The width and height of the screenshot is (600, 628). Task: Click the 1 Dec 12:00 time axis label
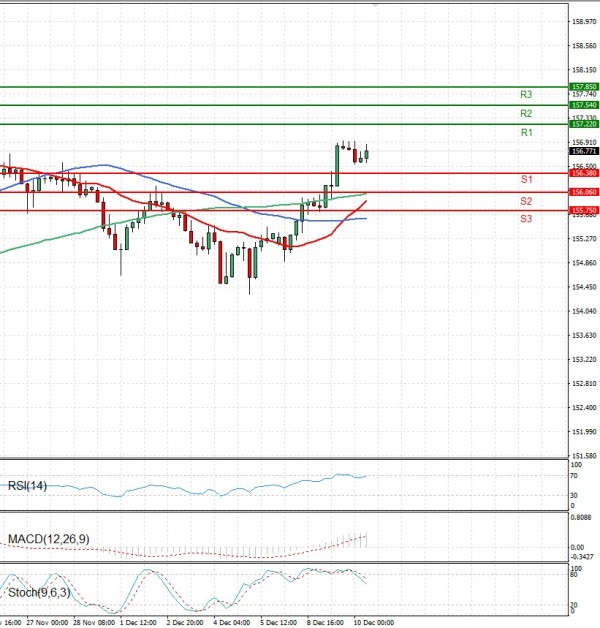coord(136,621)
